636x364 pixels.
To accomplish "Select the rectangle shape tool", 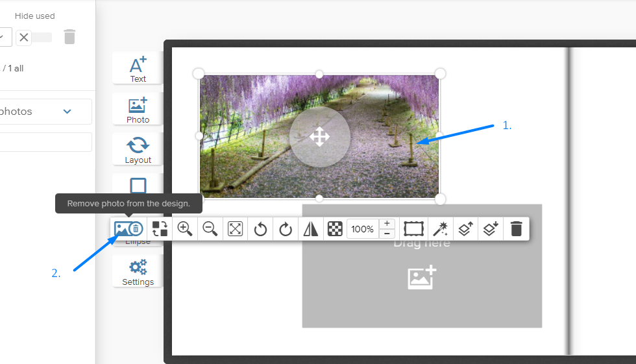I will tap(138, 186).
